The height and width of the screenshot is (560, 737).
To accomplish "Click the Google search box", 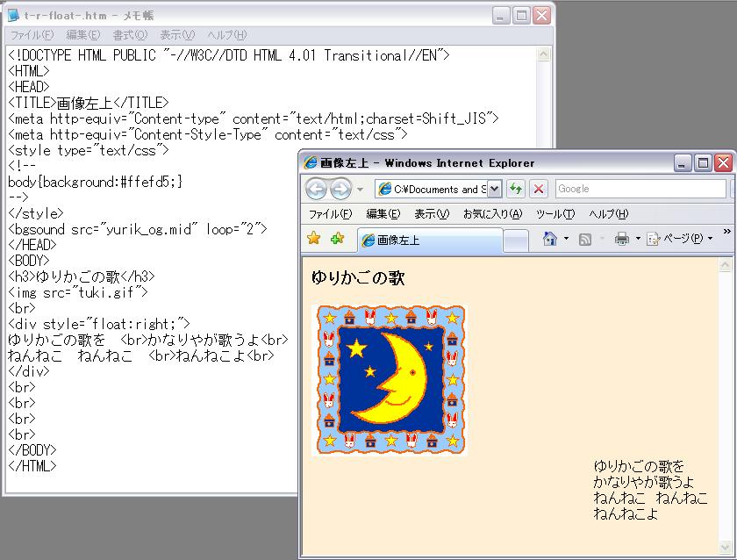I will coord(640,189).
